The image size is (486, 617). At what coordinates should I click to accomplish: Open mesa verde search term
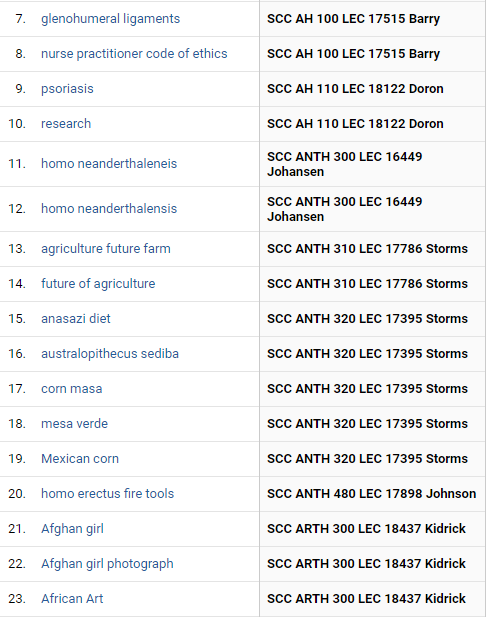click(x=74, y=424)
